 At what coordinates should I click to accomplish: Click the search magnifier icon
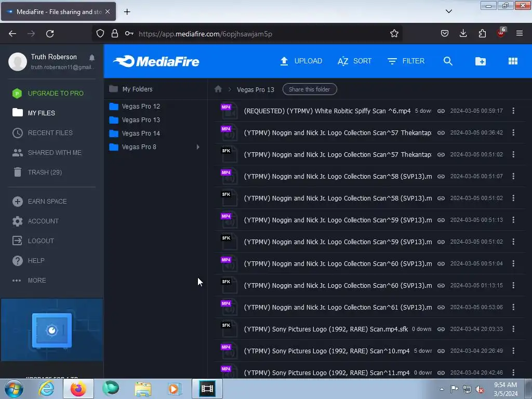click(x=448, y=61)
